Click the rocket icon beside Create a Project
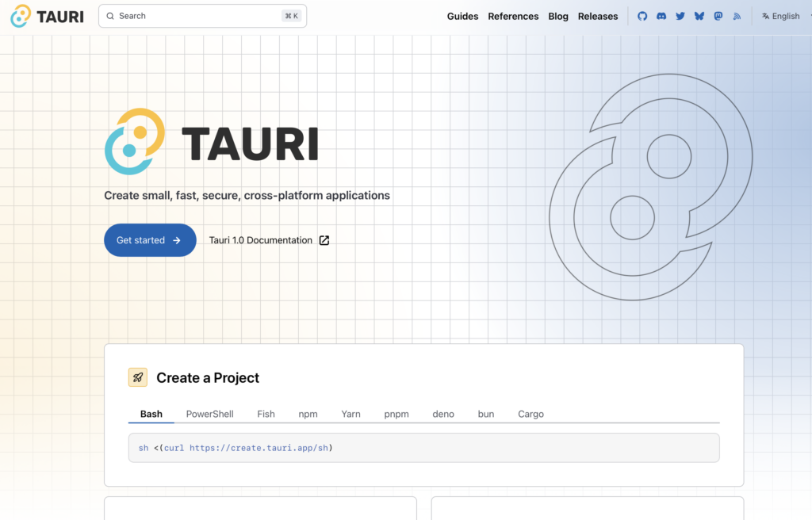The width and height of the screenshot is (812, 520). pos(138,377)
